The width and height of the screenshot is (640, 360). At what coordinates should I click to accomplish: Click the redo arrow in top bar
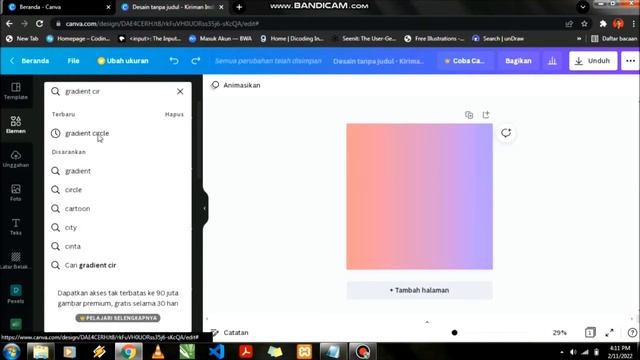point(196,61)
